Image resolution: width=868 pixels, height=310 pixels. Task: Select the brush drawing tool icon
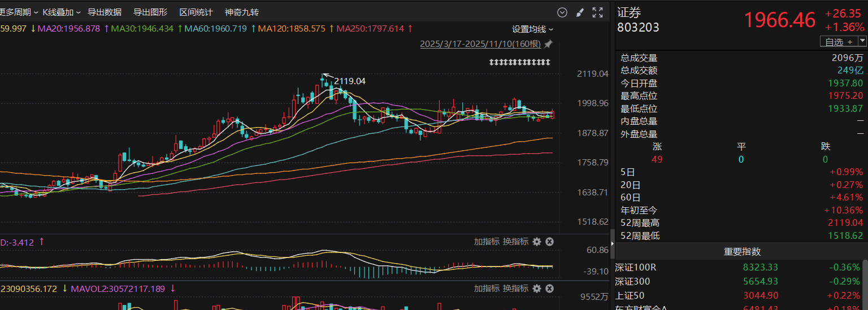[x=579, y=12]
